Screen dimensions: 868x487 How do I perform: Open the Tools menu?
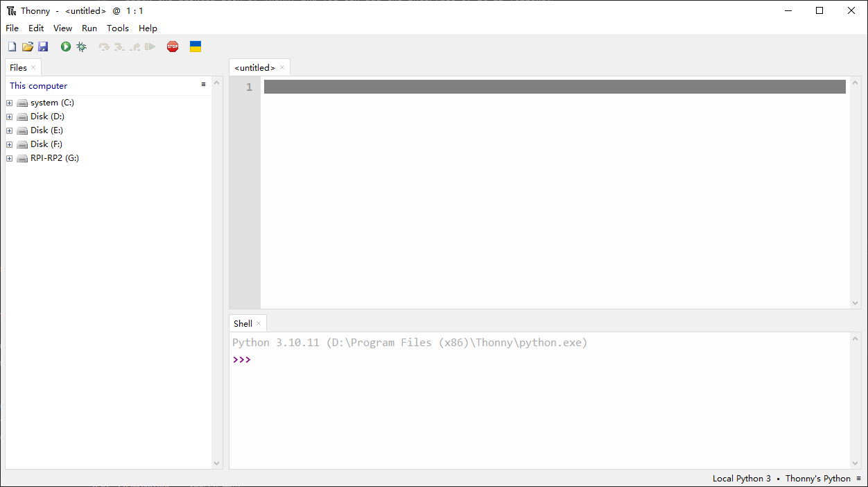(118, 28)
